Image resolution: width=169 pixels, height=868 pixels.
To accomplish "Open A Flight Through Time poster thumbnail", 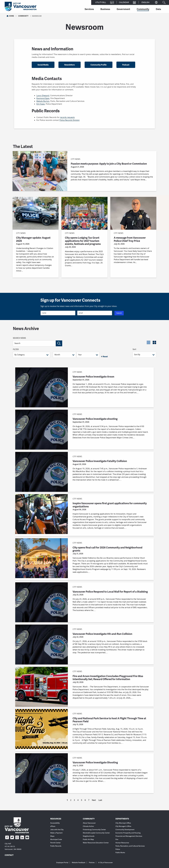I will click(42, 729).
